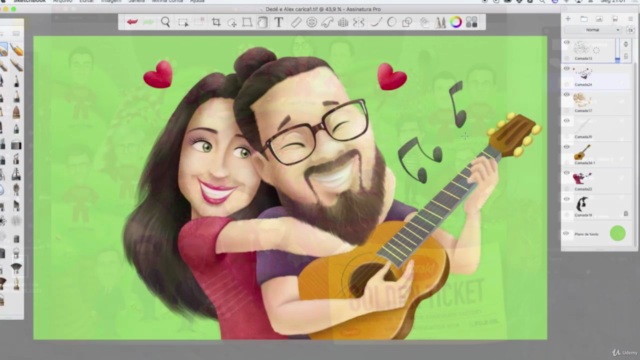Open the Janela menu
This screenshot has width=640, height=360.
point(137,2)
